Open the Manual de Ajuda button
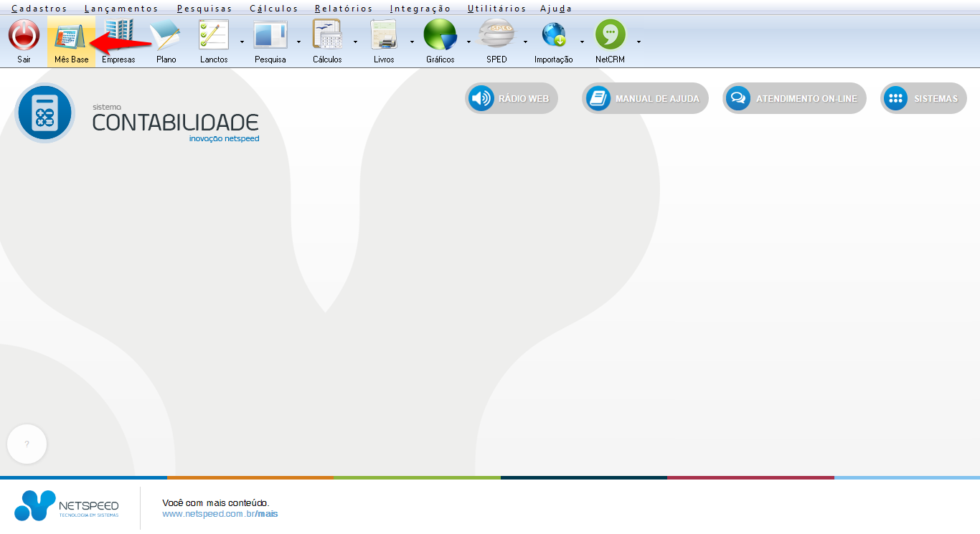 click(x=645, y=98)
